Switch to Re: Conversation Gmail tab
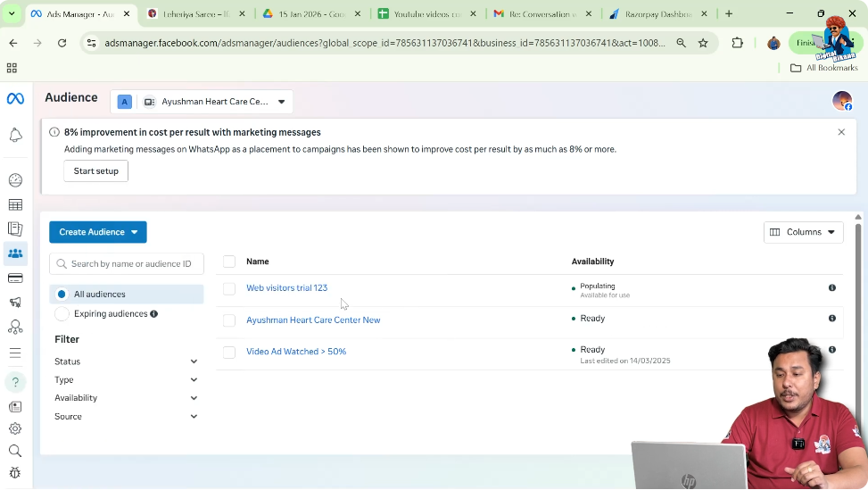Screen dimensions: 868x490 click(542, 14)
